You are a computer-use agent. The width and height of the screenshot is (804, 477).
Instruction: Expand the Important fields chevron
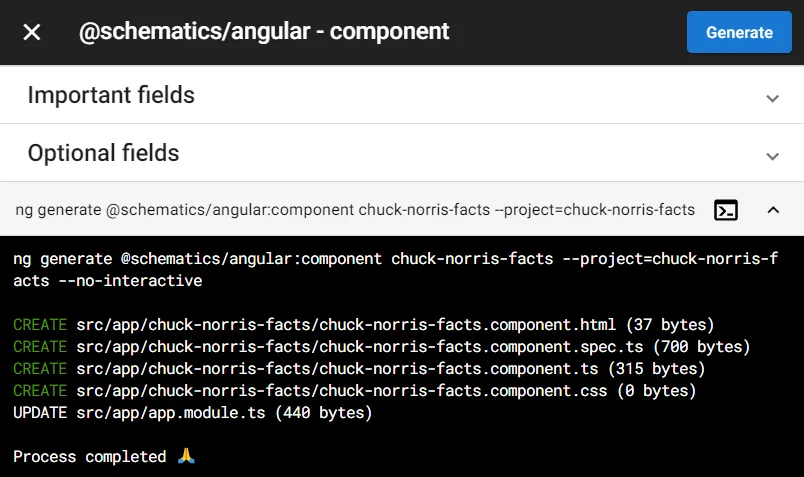772,98
